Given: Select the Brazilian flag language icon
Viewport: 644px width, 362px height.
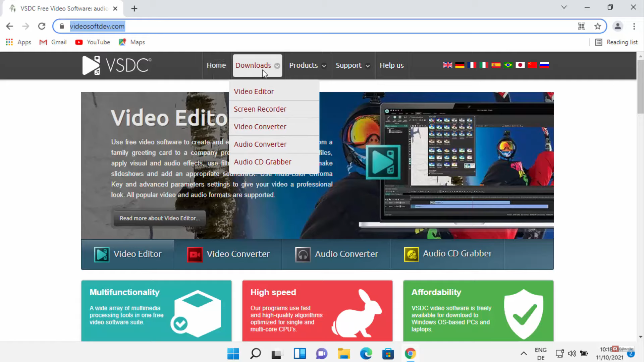Looking at the screenshot, I should (x=508, y=65).
